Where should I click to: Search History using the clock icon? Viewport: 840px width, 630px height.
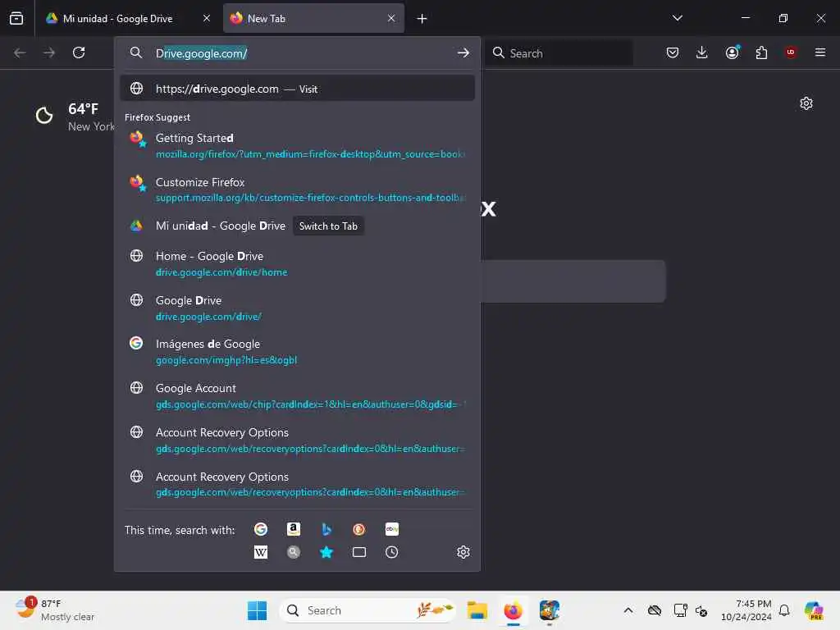[391, 552]
